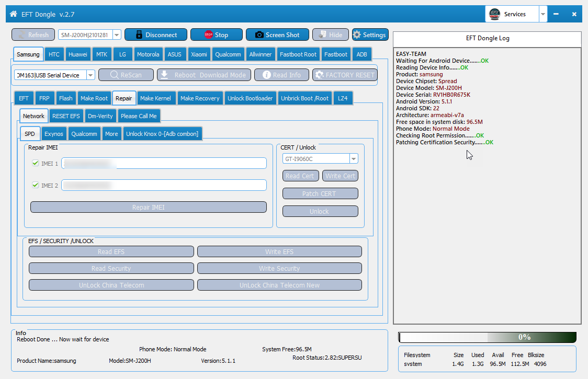
Task: Click the Refresh button icon
Action: coord(22,35)
